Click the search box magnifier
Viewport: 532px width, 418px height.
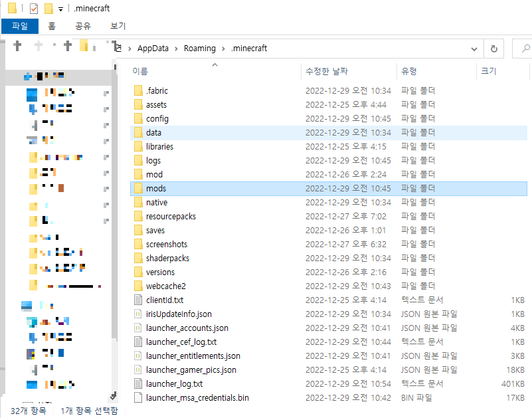[x=525, y=49]
